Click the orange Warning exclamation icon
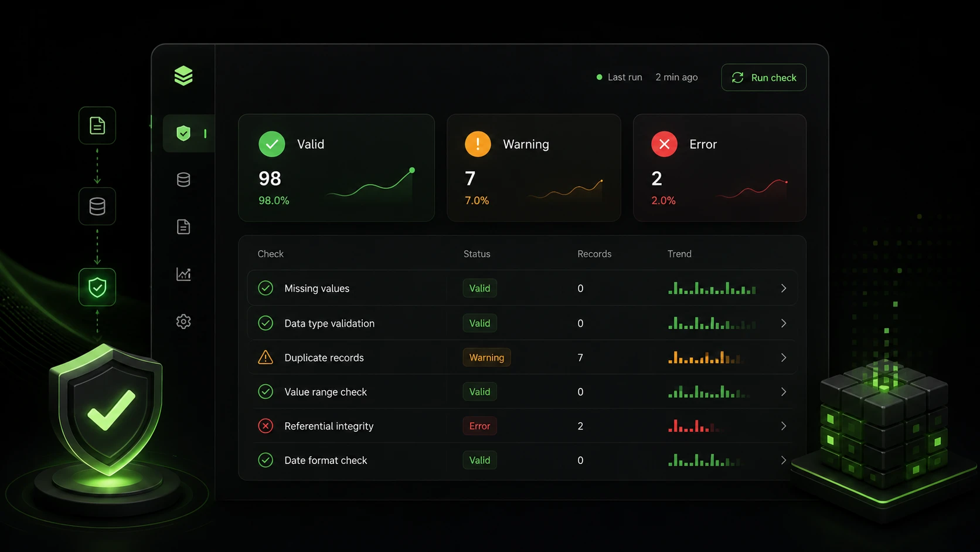The width and height of the screenshot is (980, 552). coord(478,144)
